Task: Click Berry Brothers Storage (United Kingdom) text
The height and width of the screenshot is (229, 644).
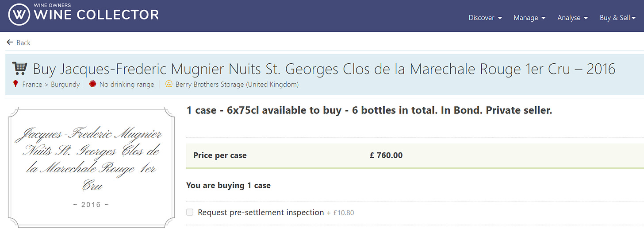Action: point(237,84)
